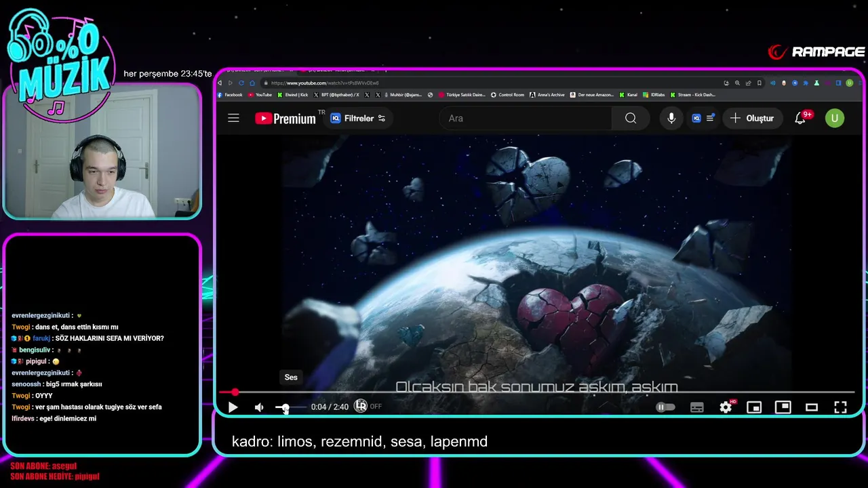Enable theater mode view
The width and height of the screenshot is (868, 488).
click(x=812, y=407)
